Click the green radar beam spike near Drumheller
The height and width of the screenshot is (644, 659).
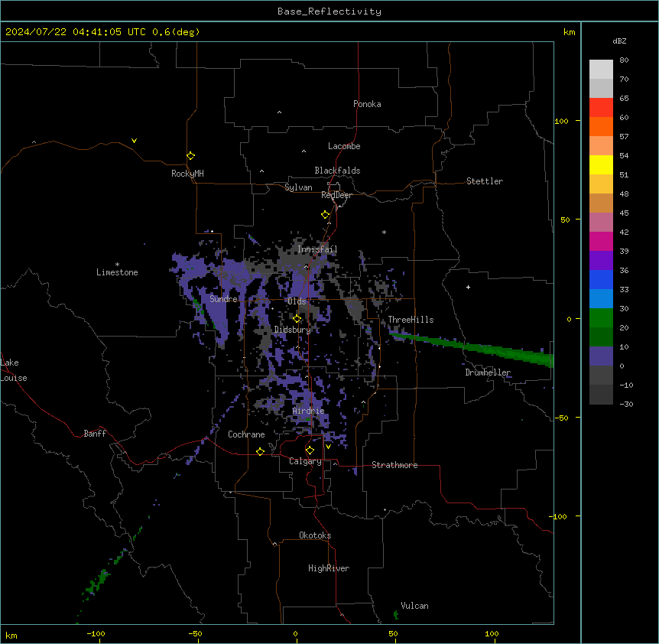pos(471,347)
